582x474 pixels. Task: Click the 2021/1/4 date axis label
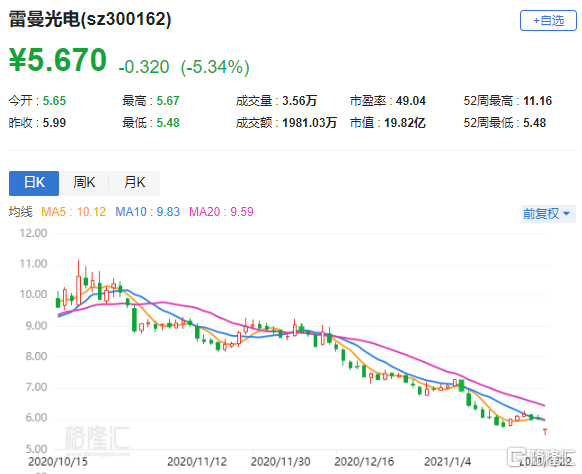[x=447, y=462]
